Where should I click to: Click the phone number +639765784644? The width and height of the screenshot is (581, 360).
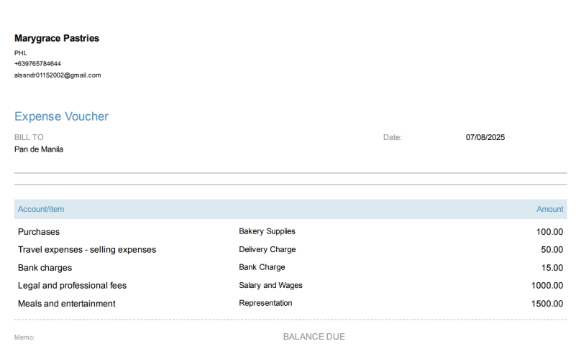pyautogui.click(x=37, y=64)
